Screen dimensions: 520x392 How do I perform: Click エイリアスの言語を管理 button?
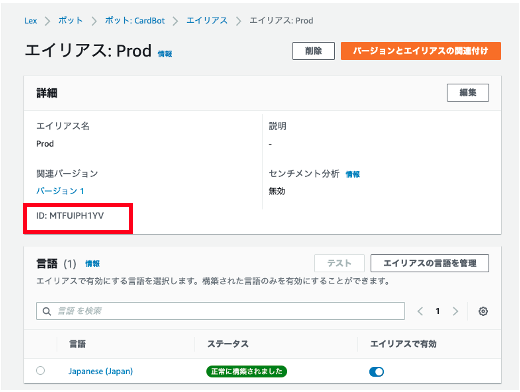[x=430, y=263]
